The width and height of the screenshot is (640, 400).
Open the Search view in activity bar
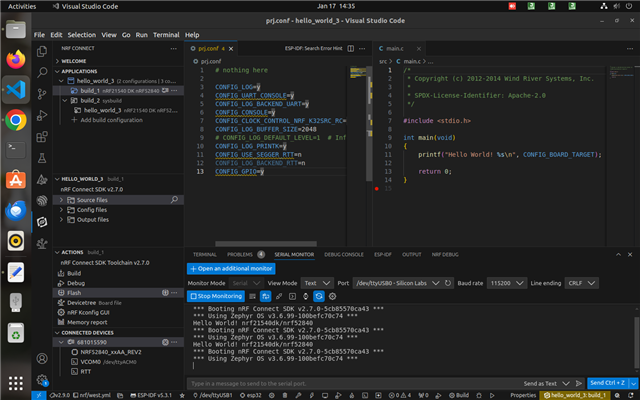point(42,73)
